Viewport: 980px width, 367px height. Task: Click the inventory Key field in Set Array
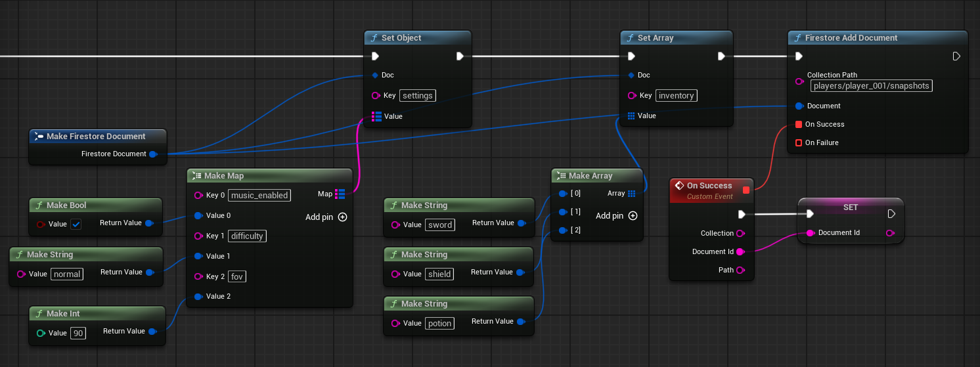(676, 96)
